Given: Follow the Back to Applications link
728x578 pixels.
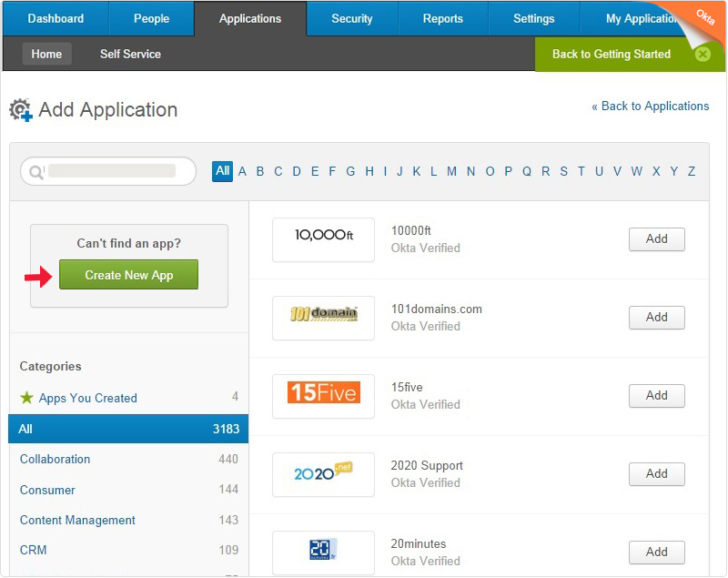Looking at the screenshot, I should pos(651,106).
